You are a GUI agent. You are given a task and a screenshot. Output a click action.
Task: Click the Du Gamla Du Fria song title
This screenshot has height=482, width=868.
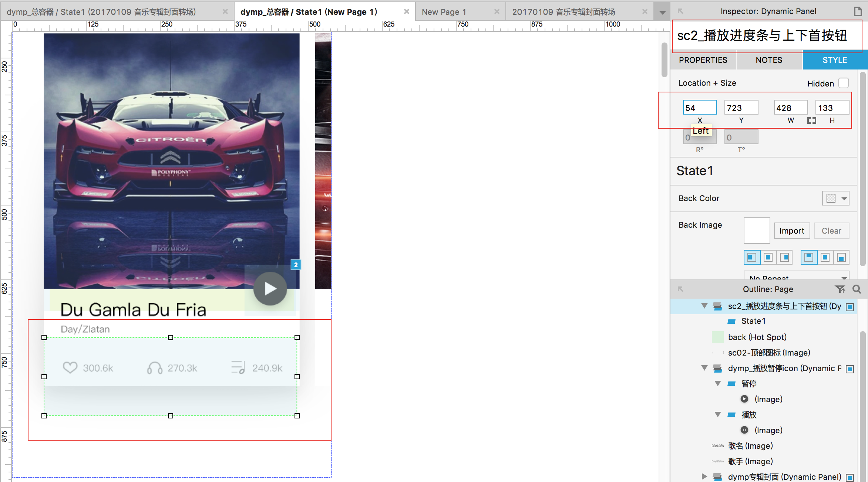click(133, 310)
